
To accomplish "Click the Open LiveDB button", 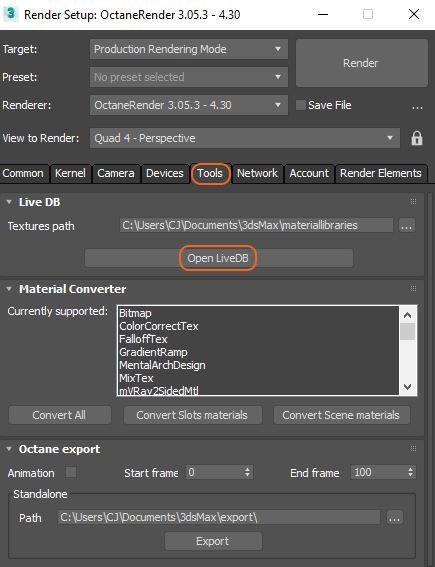I will coord(219,258).
